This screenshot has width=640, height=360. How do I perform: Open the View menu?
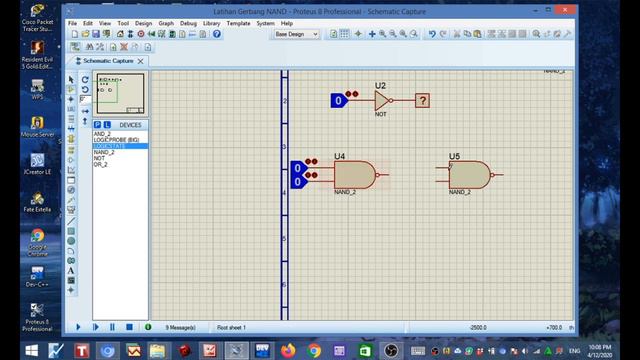105,23
